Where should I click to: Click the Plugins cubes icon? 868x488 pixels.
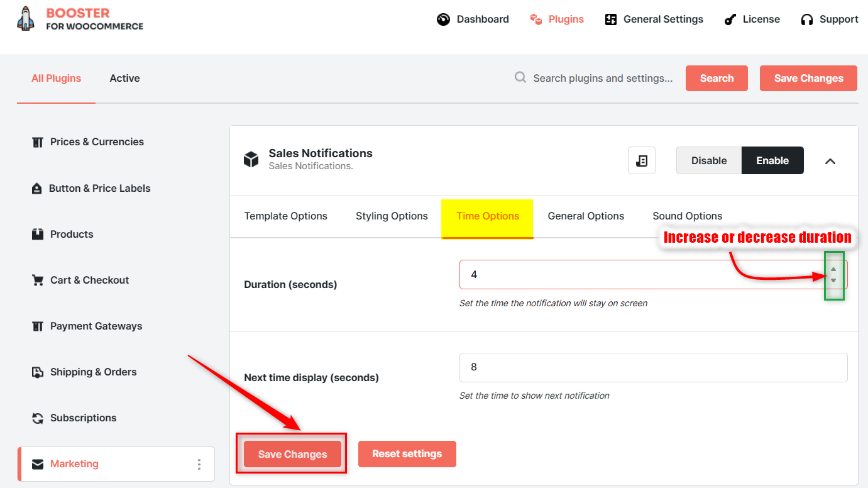[536, 19]
